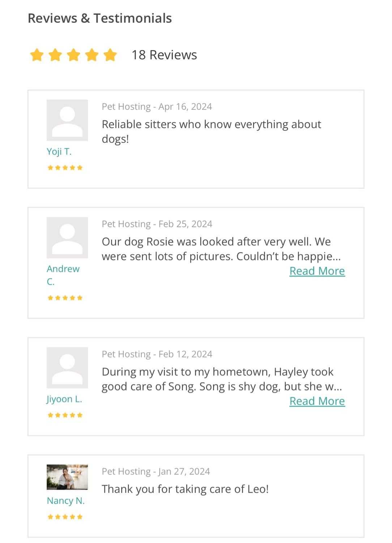Click the review text about Rosie

point(221,249)
